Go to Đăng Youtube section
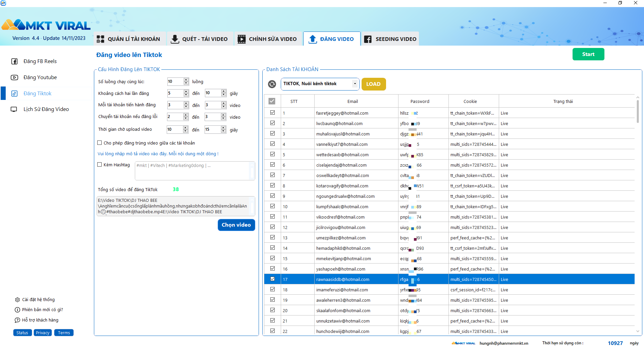The image size is (644, 347). pyautogui.click(x=40, y=77)
